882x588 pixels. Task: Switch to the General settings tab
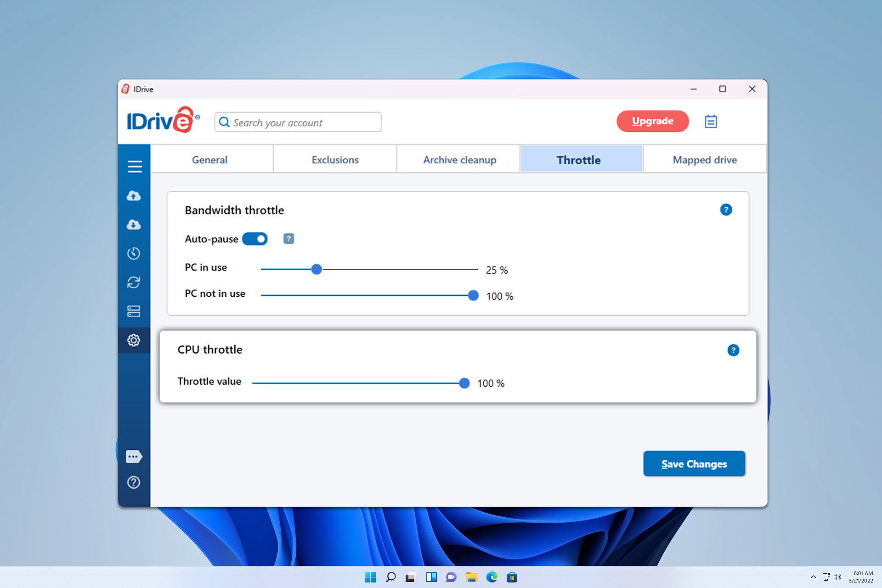pos(209,159)
